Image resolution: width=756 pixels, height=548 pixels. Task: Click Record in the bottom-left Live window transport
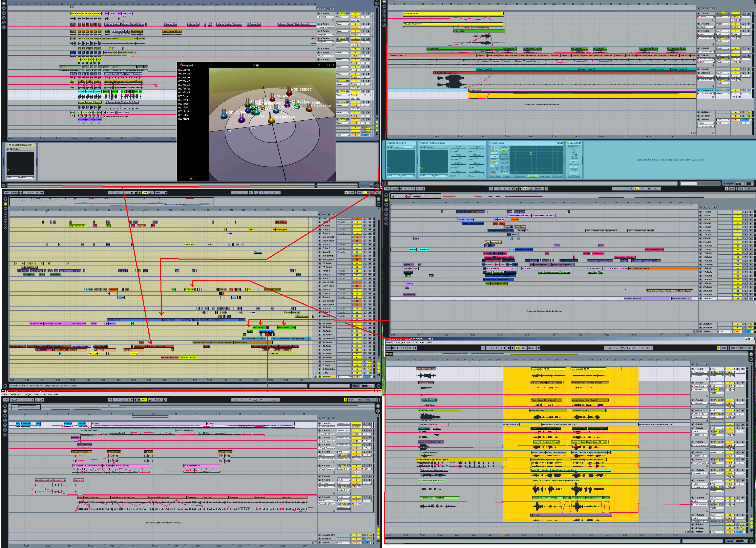click(139, 400)
